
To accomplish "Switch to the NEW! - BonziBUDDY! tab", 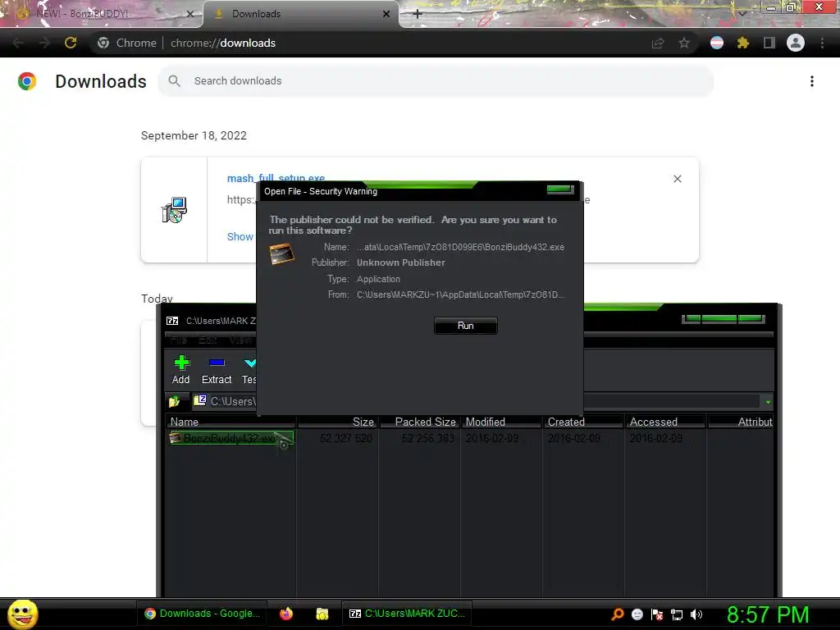I will point(102,14).
